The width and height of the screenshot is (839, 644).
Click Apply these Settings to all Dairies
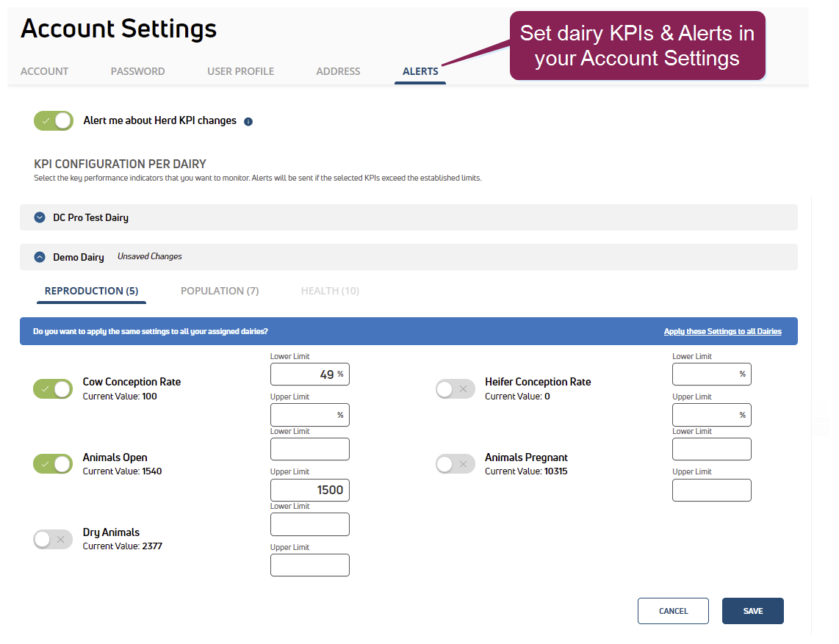pyautogui.click(x=722, y=331)
